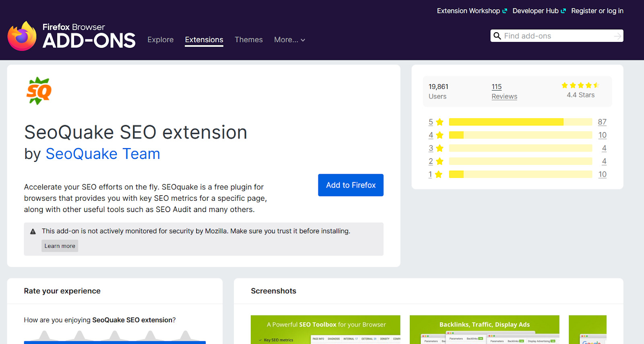
Task: Click the 4.4 Stars text
Action: pyautogui.click(x=580, y=95)
